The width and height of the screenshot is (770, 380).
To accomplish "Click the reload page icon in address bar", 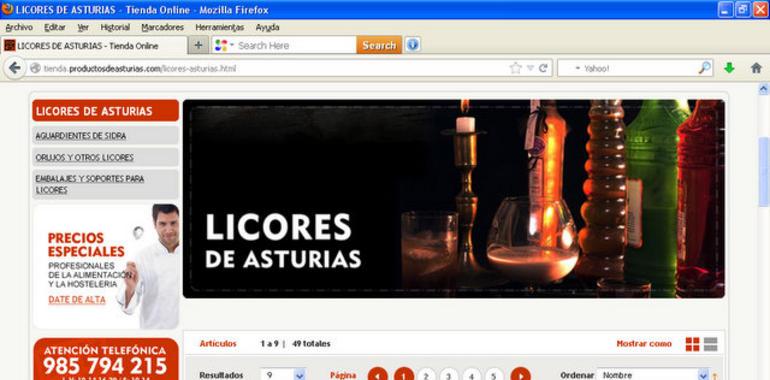I will click(543, 68).
